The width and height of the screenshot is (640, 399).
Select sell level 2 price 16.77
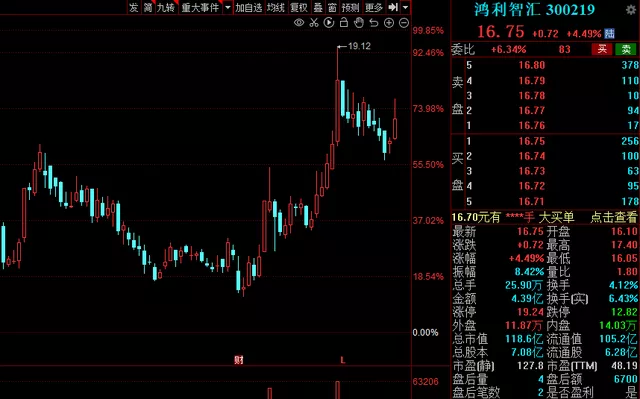click(x=532, y=110)
